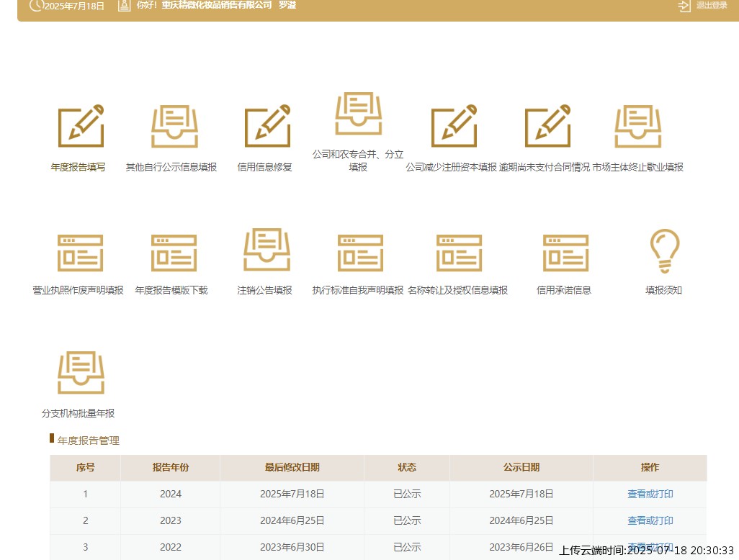Image resolution: width=739 pixels, height=560 pixels.
Task: Open the 市场主体终止歇业填报 tray icon
Action: [638, 126]
